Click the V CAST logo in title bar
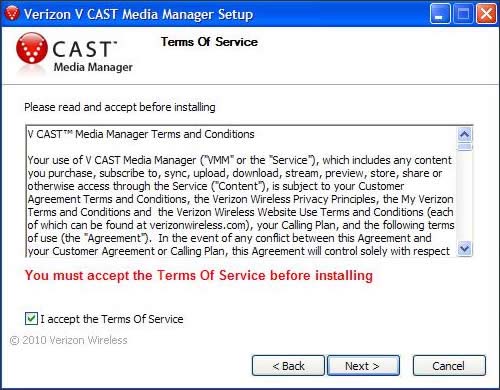Image resolution: width=500 pixels, height=390 pixels. click(x=12, y=14)
